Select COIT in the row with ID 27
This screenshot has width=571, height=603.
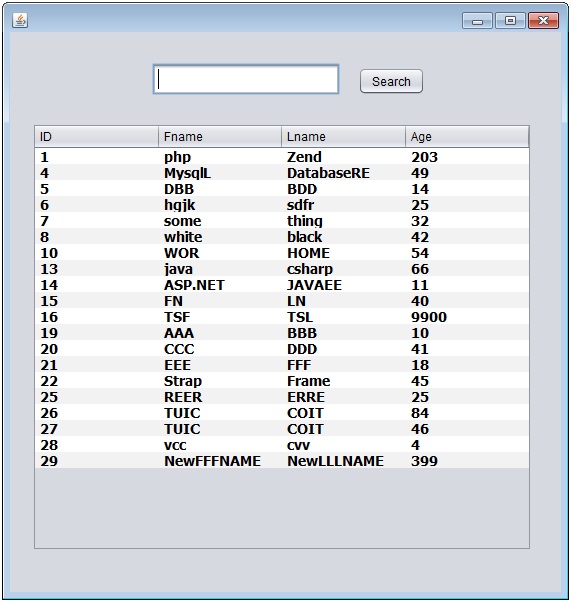[x=343, y=429]
